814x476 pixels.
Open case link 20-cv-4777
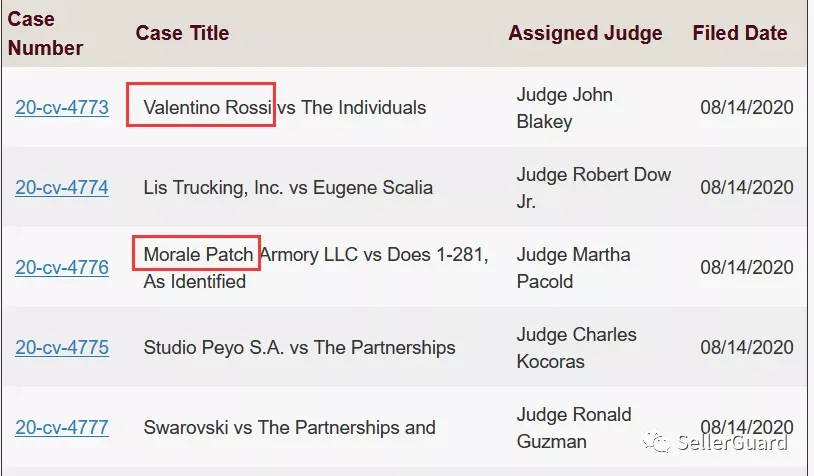pyautogui.click(x=62, y=427)
